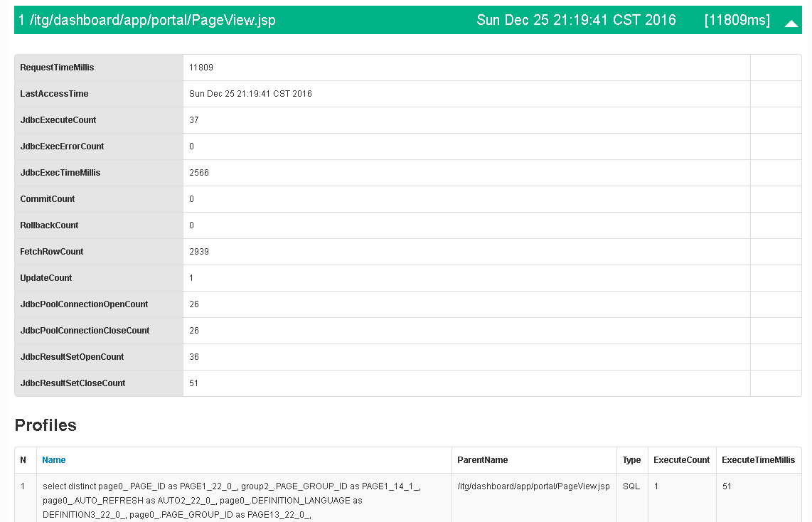This screenshot has width=812, height=522.
Task: Click the Type column header
Action: [x=631, y=460]
